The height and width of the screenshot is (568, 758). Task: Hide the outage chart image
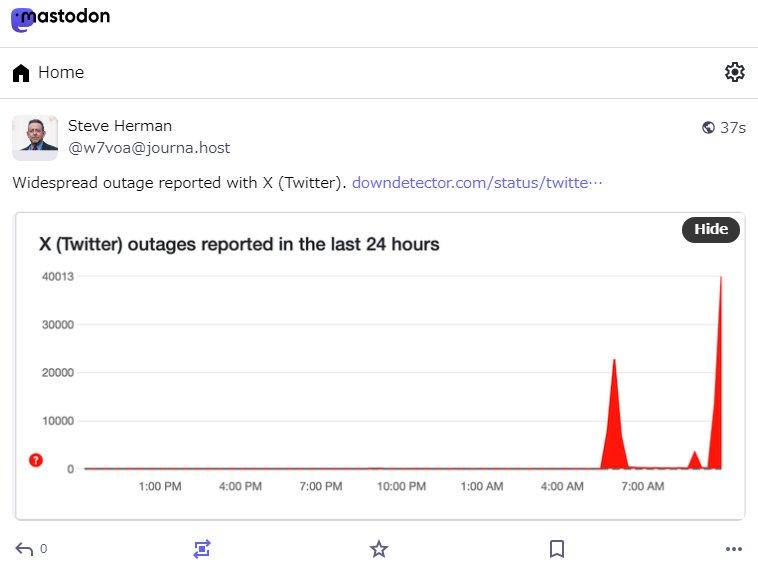coord(711,229)
